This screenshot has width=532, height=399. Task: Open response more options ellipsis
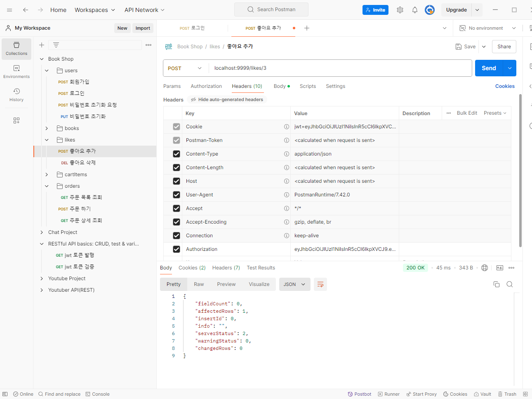pyautogui.click(x=511, y=268)
